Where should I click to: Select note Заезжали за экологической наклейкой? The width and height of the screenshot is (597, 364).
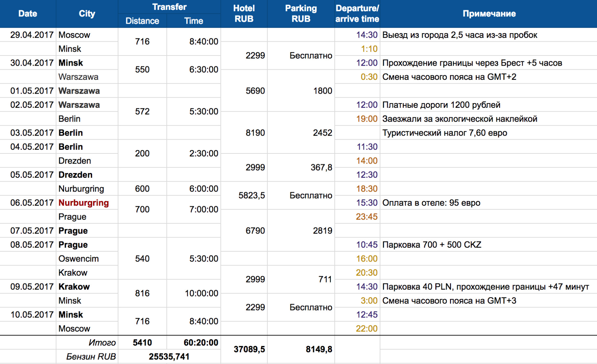click(489, 119)
